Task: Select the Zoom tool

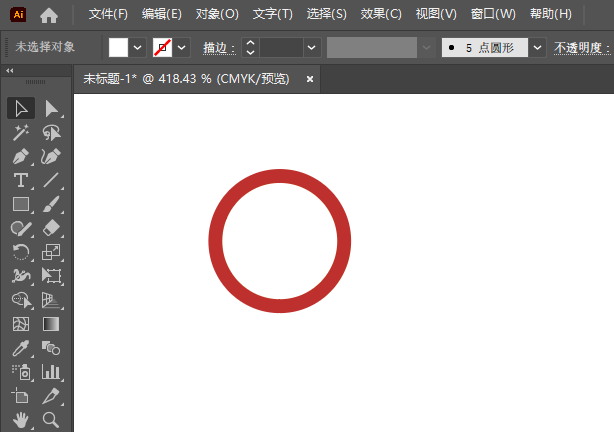Action: click(x=51, y=420)
